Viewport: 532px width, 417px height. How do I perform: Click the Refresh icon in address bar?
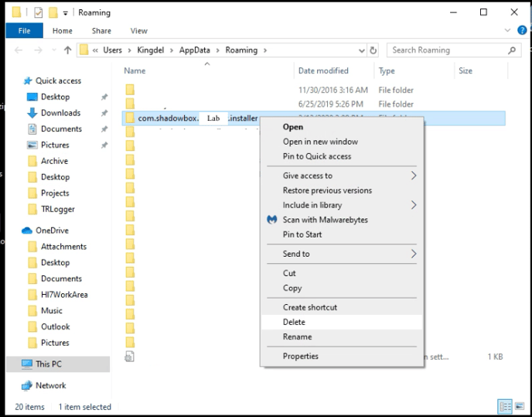[x=373, y=50]
